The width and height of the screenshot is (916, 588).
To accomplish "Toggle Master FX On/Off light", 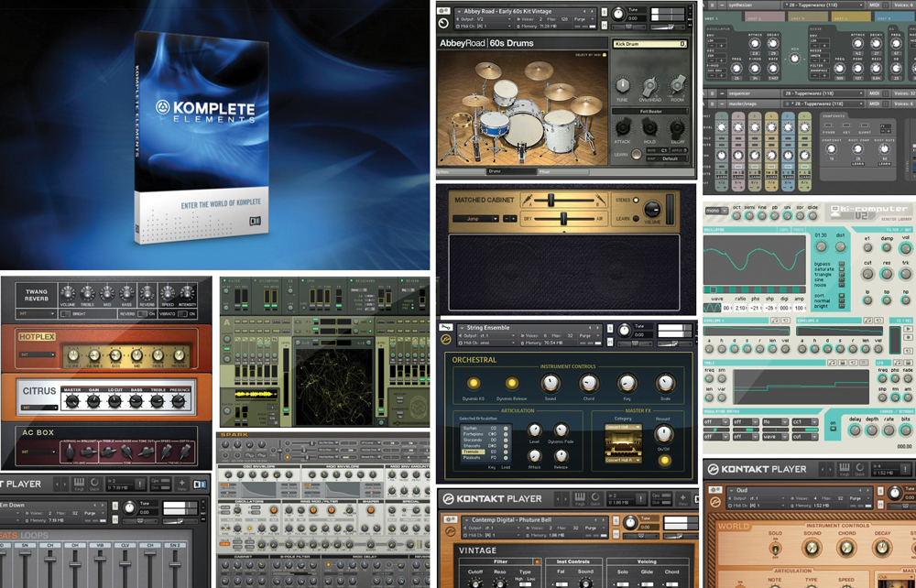I will point(663,460).
